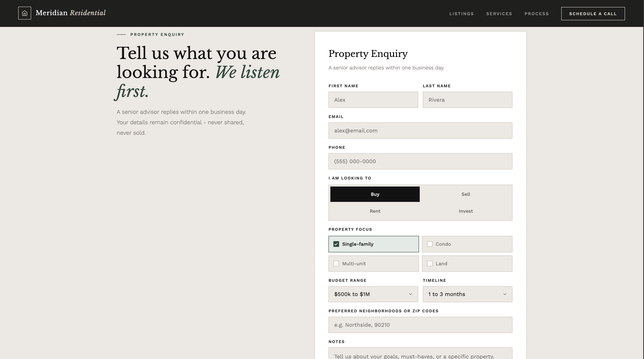Tick the Land checkbox

coord(430,264)
